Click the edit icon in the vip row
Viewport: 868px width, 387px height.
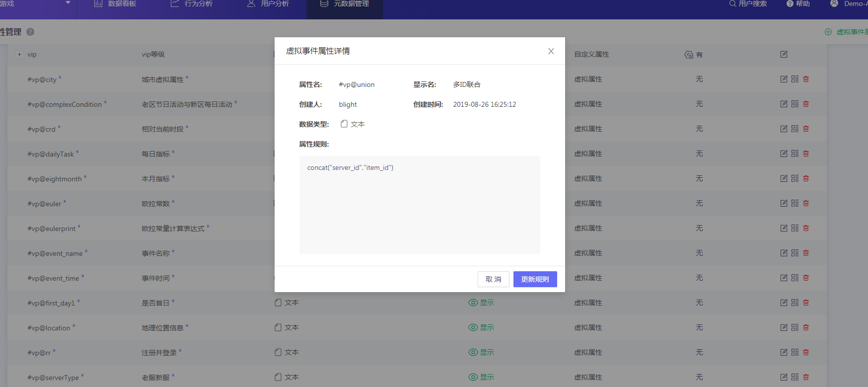[784, 54]
